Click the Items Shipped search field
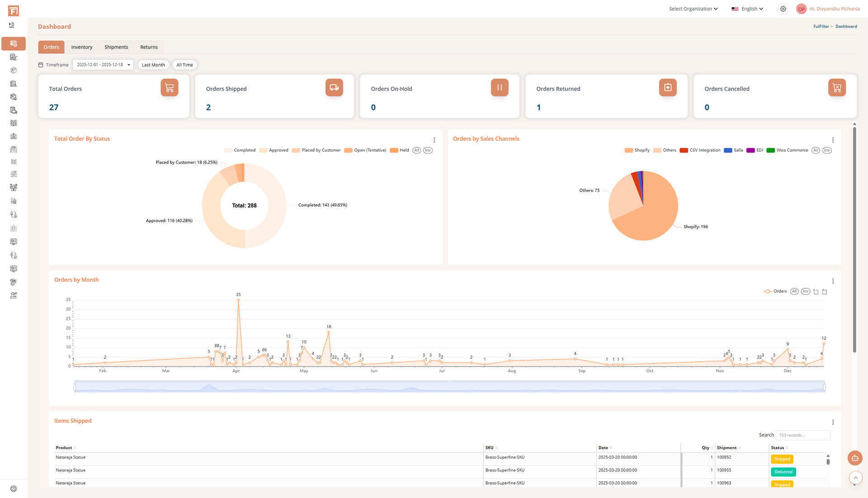The width and height of the screenshot is (868, 498). click(x=802, y=435)
